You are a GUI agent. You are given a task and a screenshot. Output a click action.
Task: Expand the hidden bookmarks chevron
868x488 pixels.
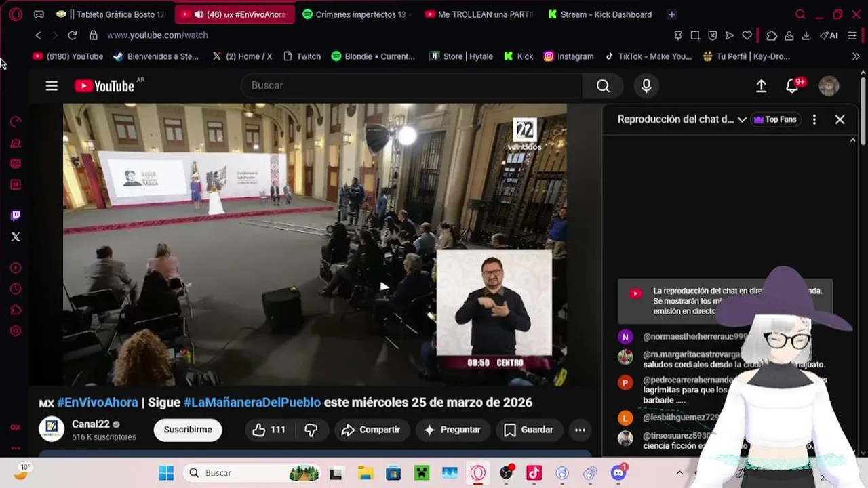pyautogui.click(x=856, y=56)
